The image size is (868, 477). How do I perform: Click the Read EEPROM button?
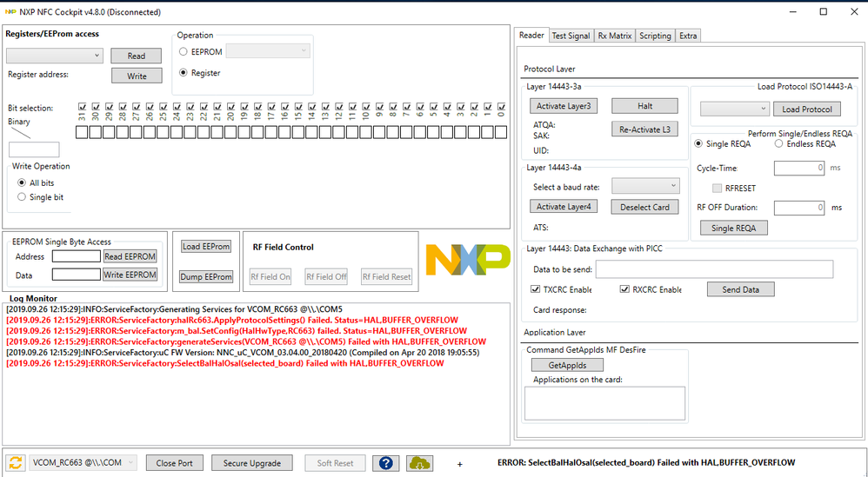click(x=130, y=256)
